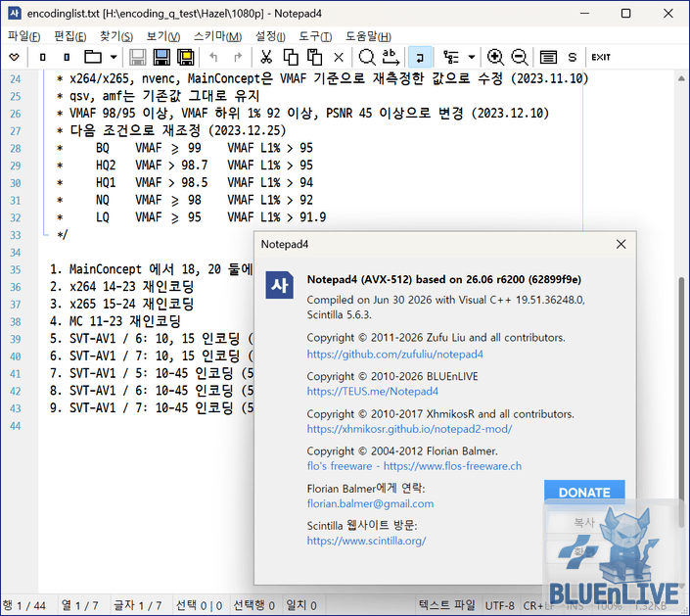Click the heart favorites icon in toolbar
The height and width of the screenshot is (616, 690).
click(x=14, y=57)
